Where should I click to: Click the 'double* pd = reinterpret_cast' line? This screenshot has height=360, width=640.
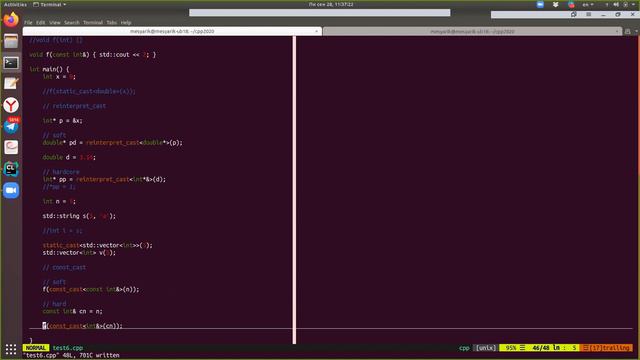113,142
